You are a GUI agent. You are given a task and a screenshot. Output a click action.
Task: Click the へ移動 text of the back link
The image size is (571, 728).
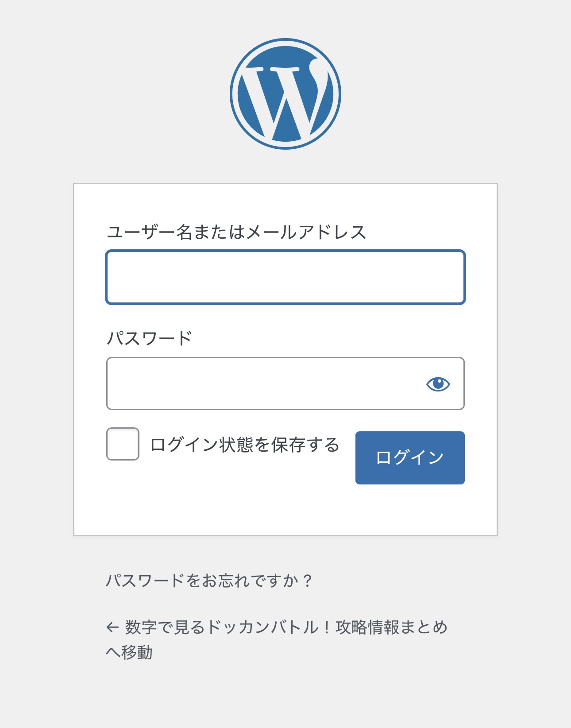click(129, 652)
